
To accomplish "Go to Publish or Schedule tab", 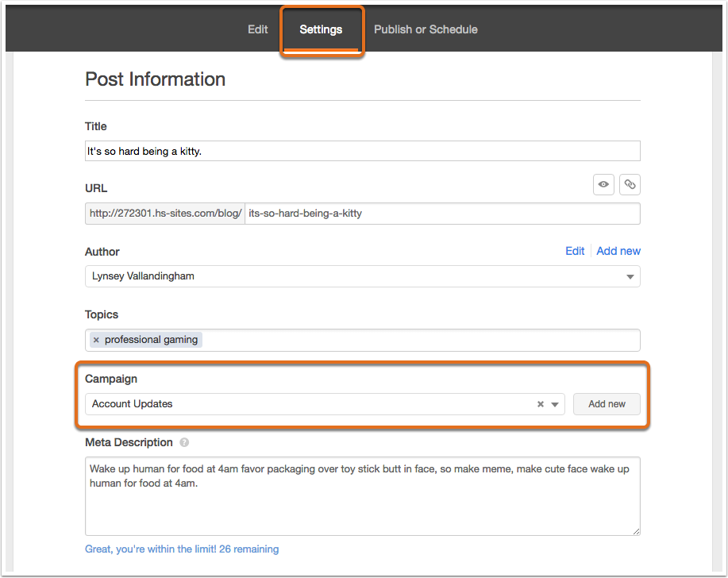I will tap(426, 29).
